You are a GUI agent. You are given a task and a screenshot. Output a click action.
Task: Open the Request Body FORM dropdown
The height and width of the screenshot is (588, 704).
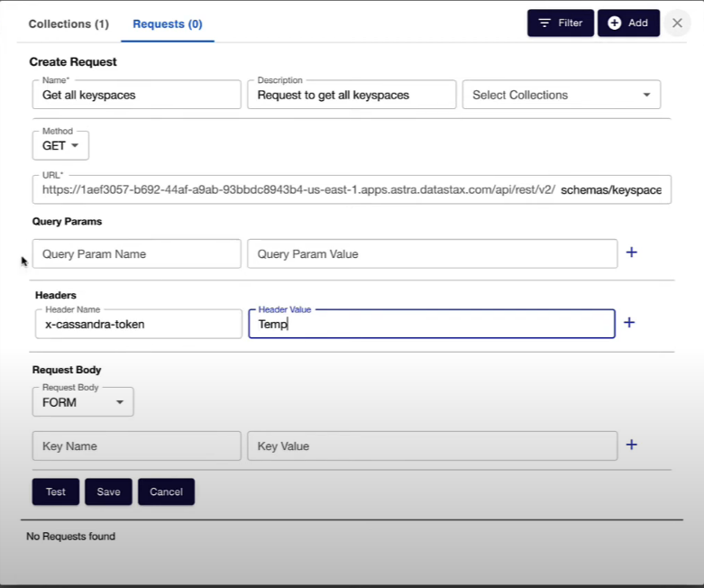[x=83, y=402]
